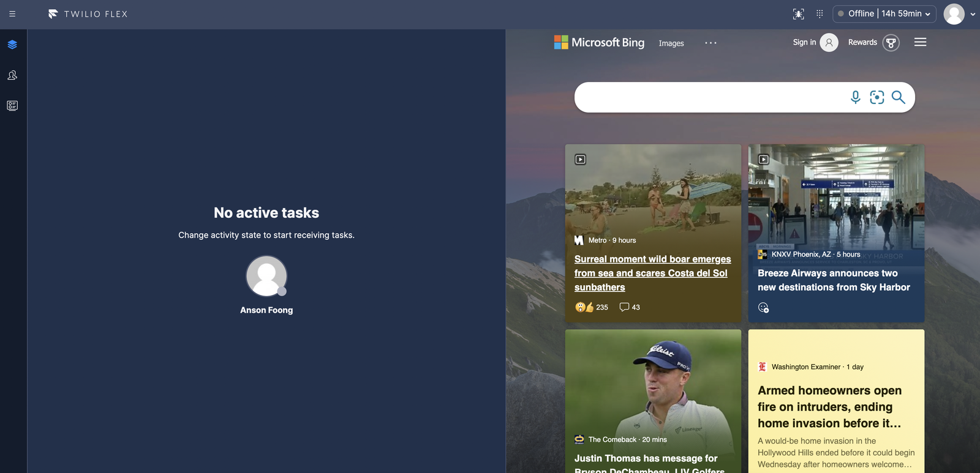Expand the user avatar menu chevron

tap(973, 14)
